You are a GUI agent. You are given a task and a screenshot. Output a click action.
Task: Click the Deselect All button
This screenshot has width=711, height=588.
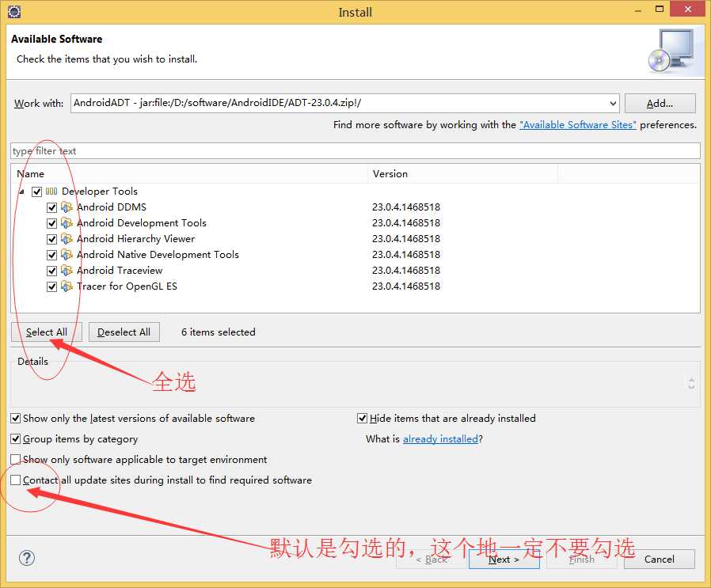(x=124, y=332)
